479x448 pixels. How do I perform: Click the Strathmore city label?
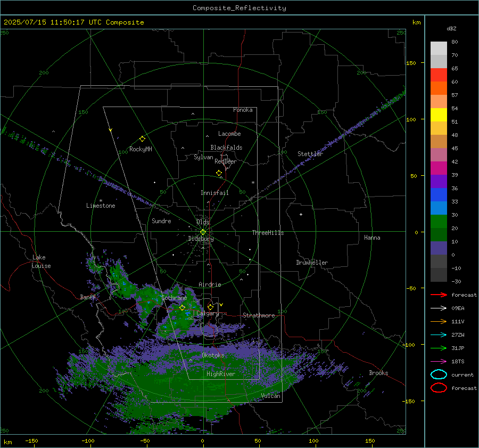(x=259, y=315)
